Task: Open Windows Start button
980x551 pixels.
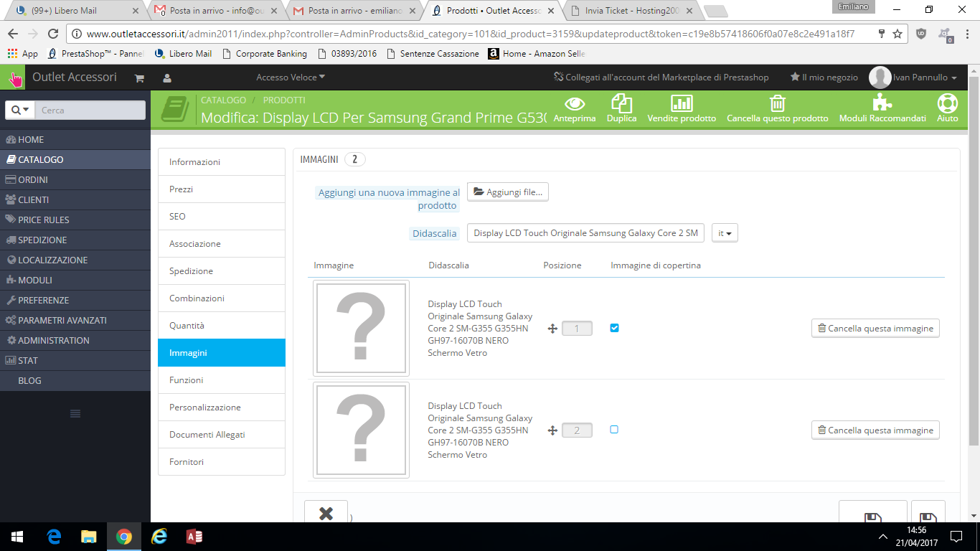Action: pyautogui.click(x=17, y=536)
